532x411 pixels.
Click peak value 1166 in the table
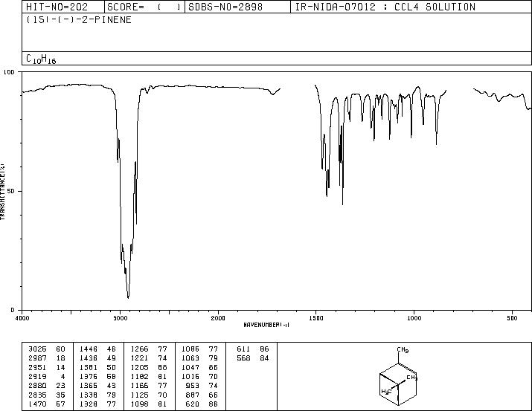coord(139,386)
